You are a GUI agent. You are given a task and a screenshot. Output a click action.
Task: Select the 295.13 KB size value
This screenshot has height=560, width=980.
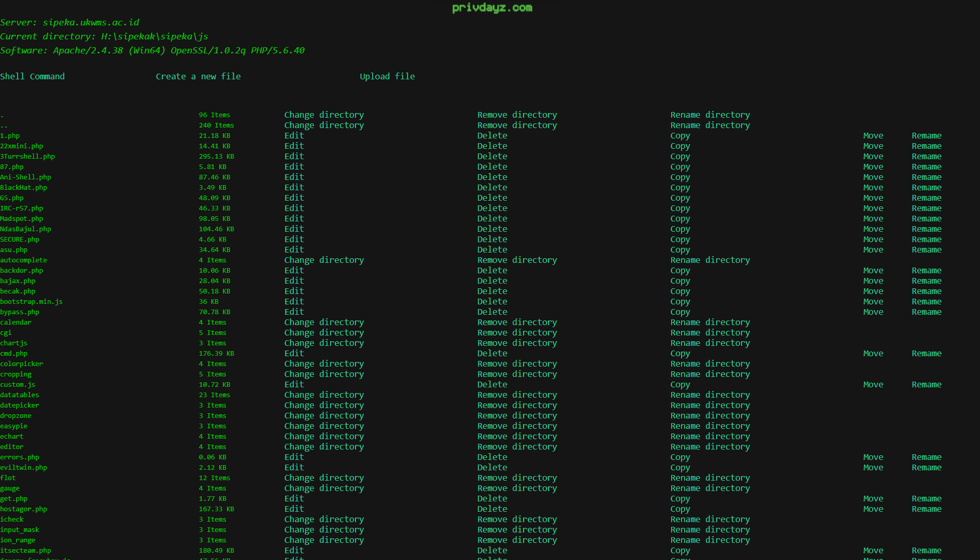pyautogui.click(x=216, y=156)
